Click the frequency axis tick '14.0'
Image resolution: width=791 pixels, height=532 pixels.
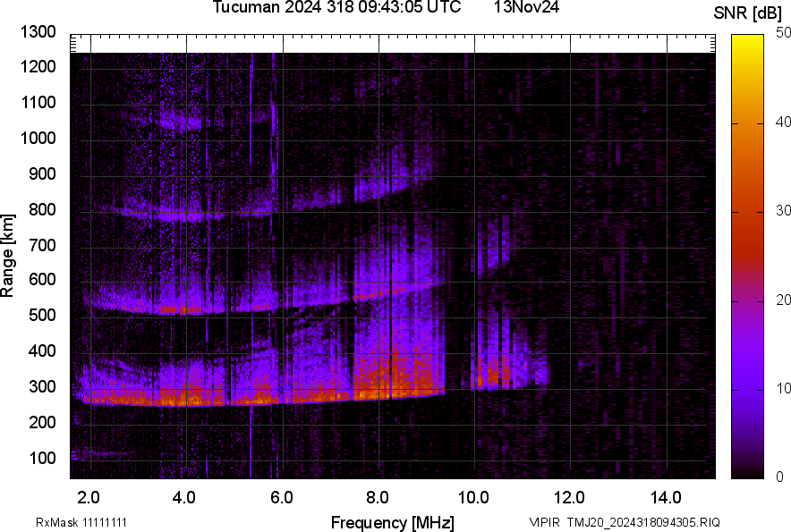(x=666, y=498)
